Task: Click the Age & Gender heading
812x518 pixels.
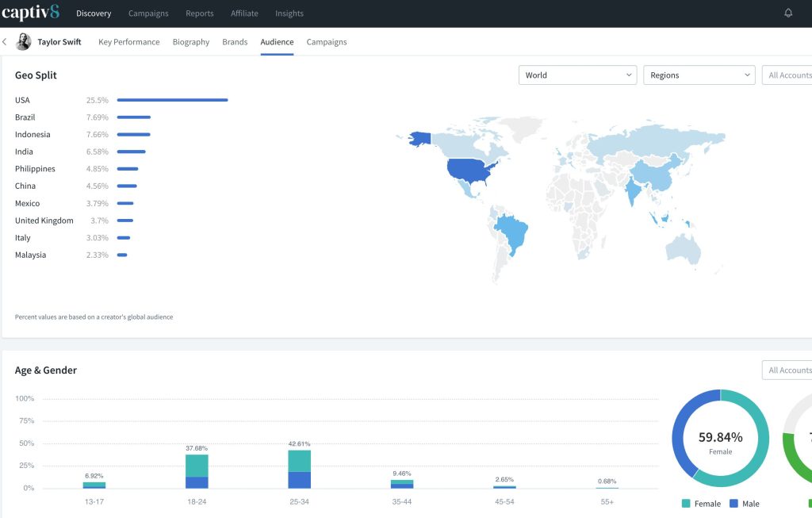Action: pyautogui.click(x=45, y=370)
